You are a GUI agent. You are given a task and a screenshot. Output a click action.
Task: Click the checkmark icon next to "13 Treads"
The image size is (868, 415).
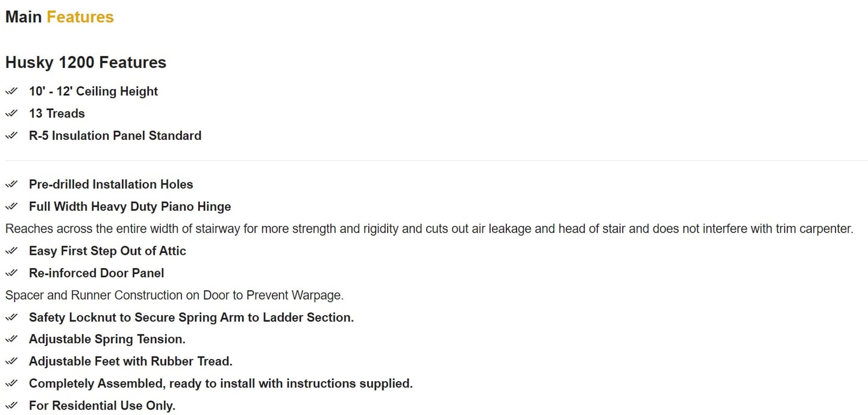tap(11, 114)
